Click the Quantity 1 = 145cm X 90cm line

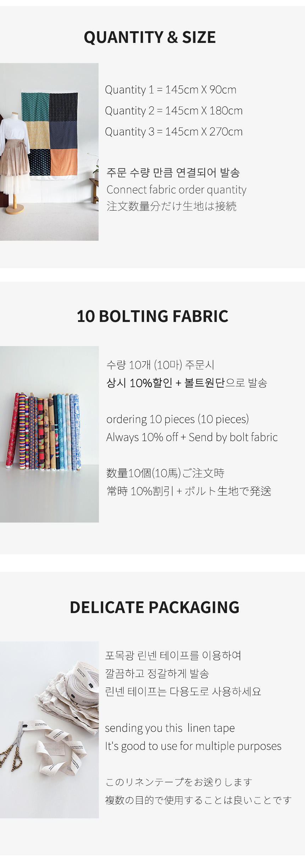pyautogui.click(x=171, y=90)
